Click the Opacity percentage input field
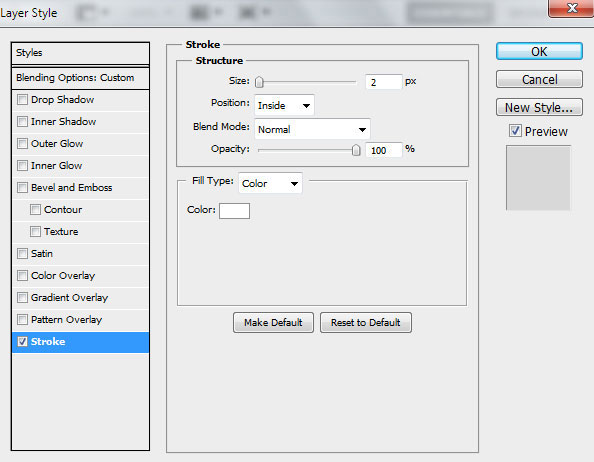The width and height of the screenshot is (594, 462). tap(383, 150)
